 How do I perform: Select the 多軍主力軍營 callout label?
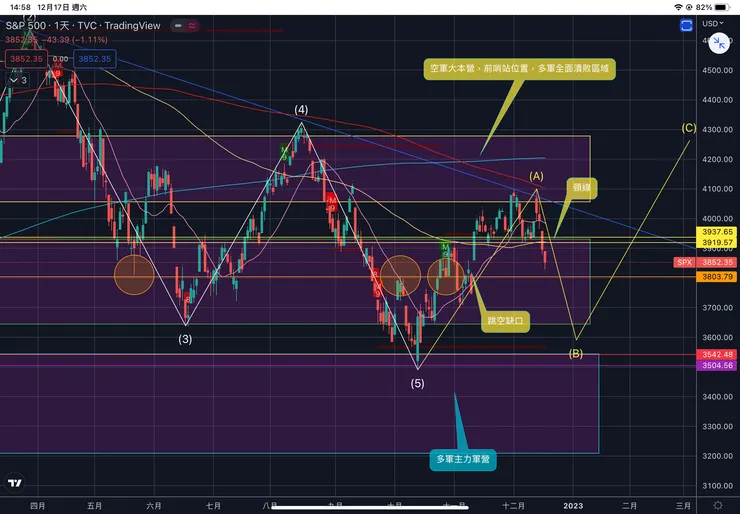pyautogui.click(x=463, y=459)
